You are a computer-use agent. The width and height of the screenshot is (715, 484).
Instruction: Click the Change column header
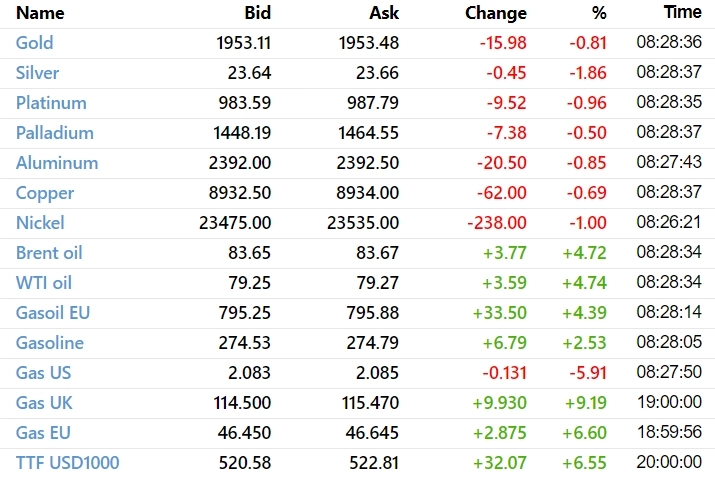496,13
